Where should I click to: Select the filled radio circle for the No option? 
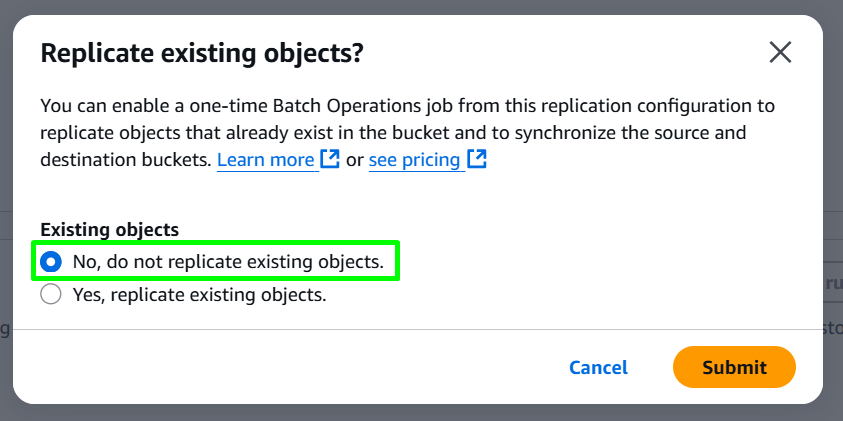(51, 262)
